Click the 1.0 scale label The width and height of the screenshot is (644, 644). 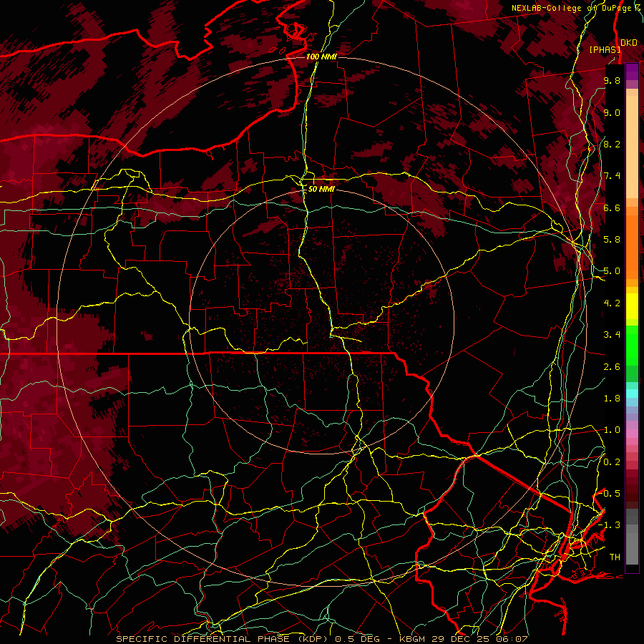click(612, 430)
